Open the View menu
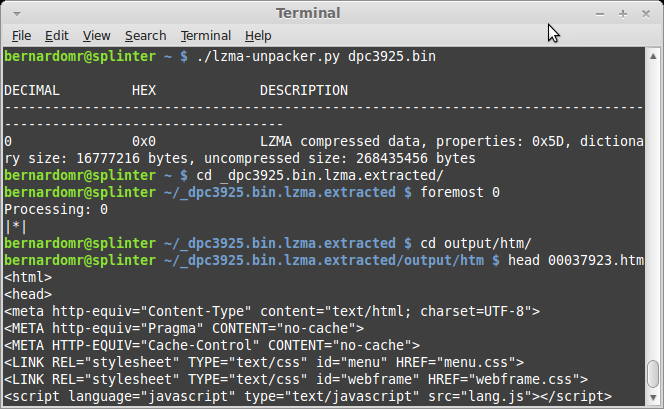 click(x=96, y=36)
